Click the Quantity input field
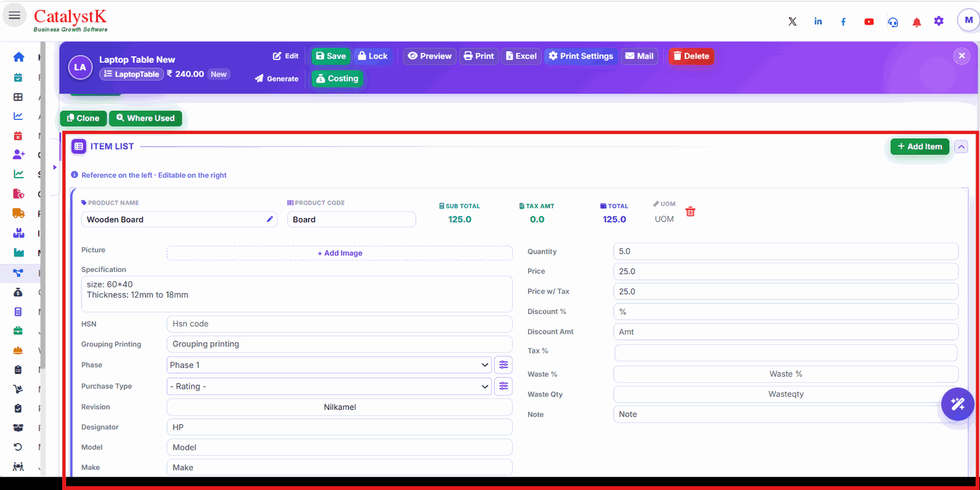The height and width of the screenshot is (490, 980). tap(786, 251)
